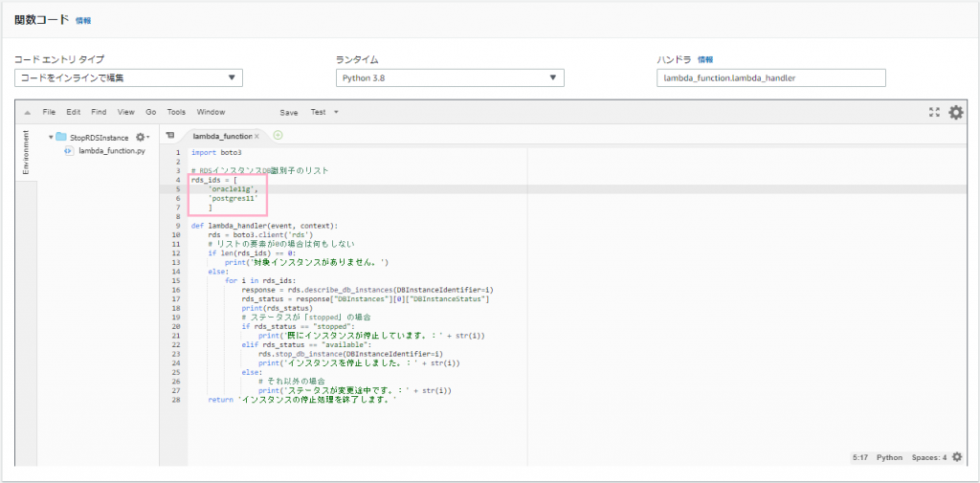
Task: Click the 関数コード heading text
Action: tap(42, 20)
